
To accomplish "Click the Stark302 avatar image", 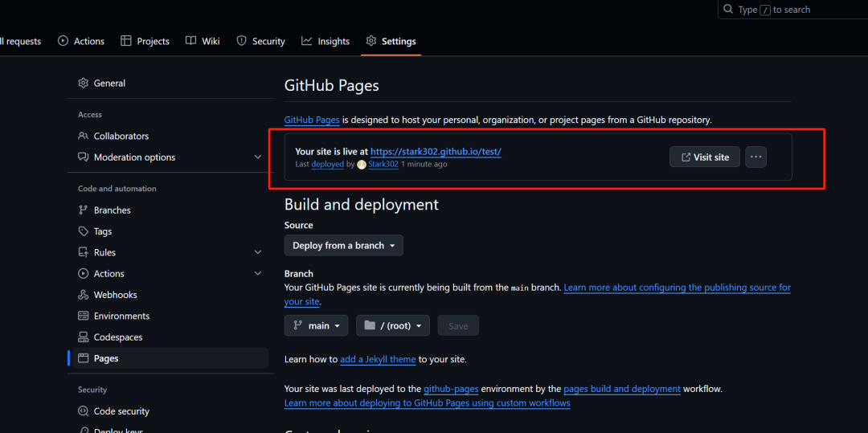I will coord(362,164).
